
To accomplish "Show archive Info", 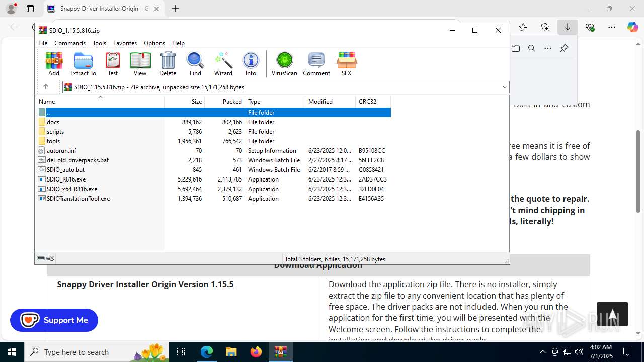I will tap(251, 64).
